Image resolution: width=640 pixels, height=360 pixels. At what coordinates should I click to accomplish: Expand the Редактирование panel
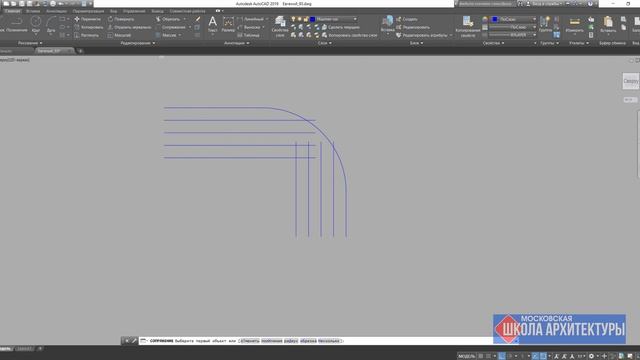click(138, 43)
